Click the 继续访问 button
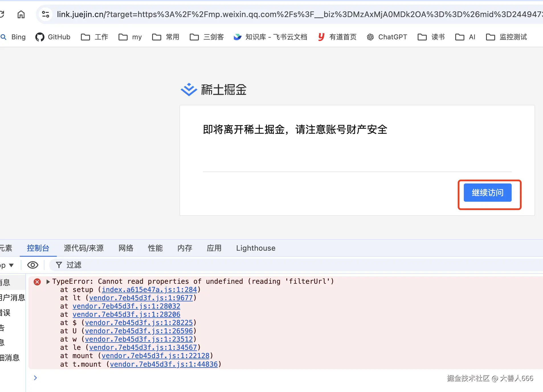Viewport: 543px width, 392px height. coord(487,193)
